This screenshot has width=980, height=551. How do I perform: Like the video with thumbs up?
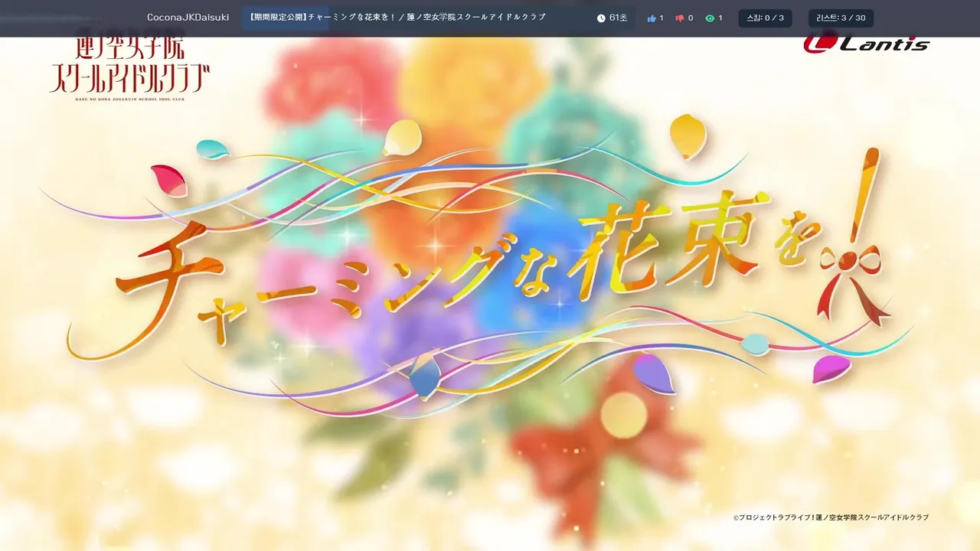[x=652, y=18]
